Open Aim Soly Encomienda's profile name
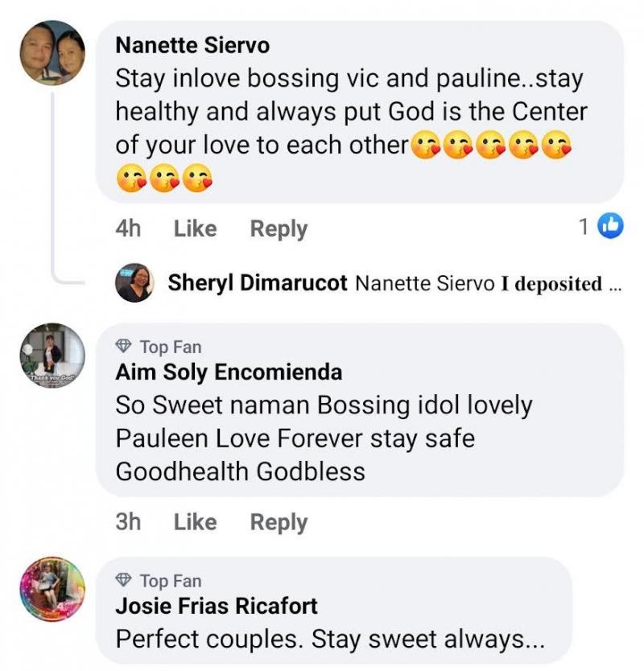The image size is (644, 671). tap(229, 372)
